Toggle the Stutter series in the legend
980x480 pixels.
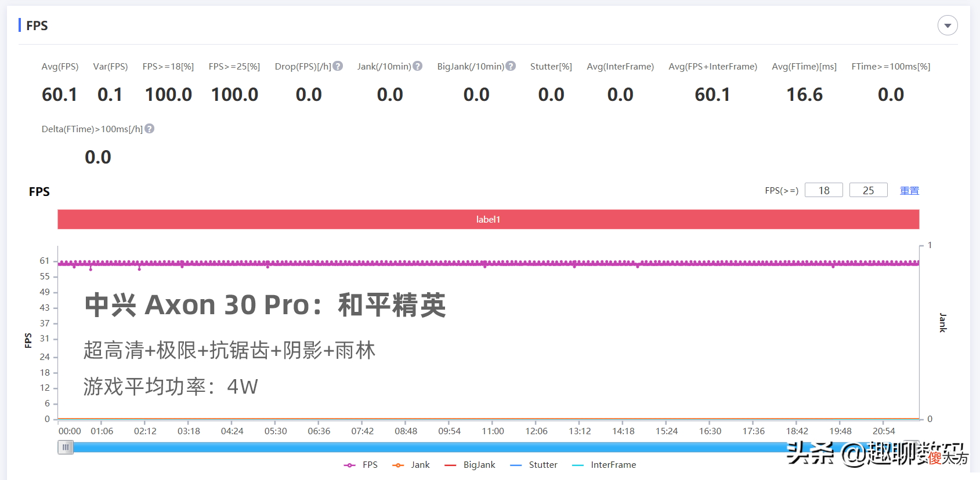(534, 465)
